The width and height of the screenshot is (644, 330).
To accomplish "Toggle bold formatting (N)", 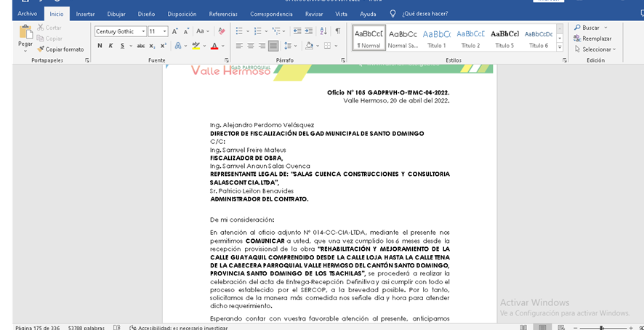I will tap(100, 46).
